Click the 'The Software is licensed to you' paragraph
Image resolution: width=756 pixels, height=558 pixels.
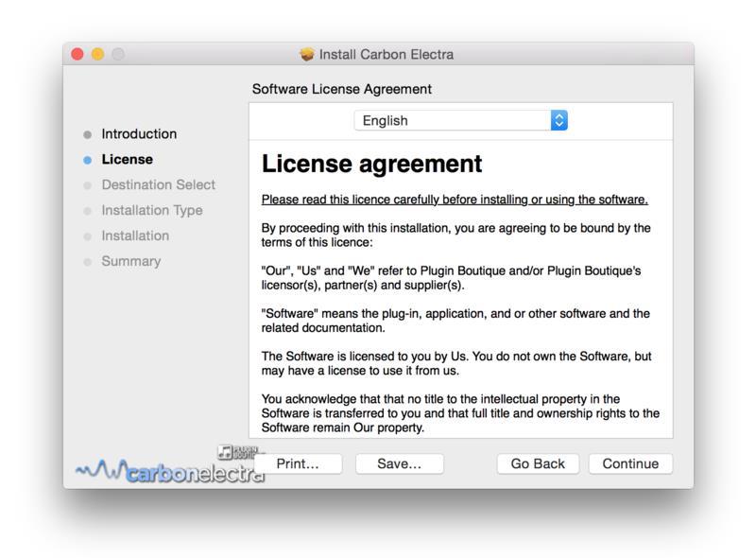pyautogui.click(x=456, y=363)
